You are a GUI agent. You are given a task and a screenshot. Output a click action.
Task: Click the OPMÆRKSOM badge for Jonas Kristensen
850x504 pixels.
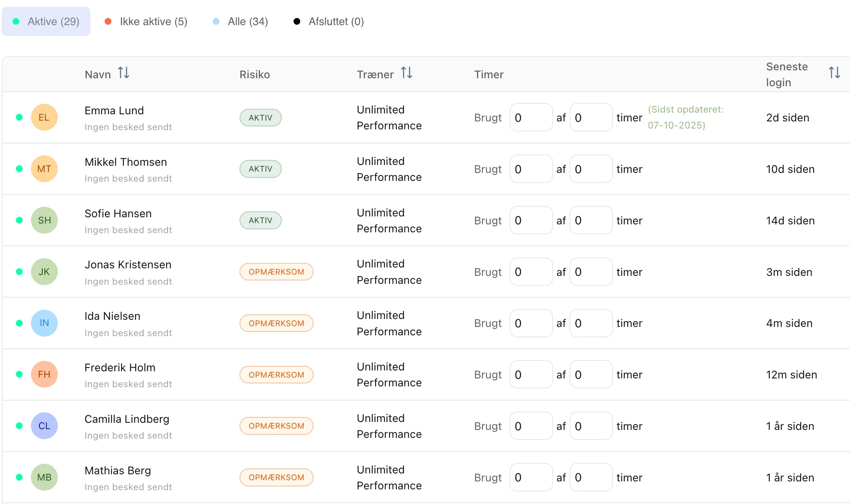click(x=276, y=272)
